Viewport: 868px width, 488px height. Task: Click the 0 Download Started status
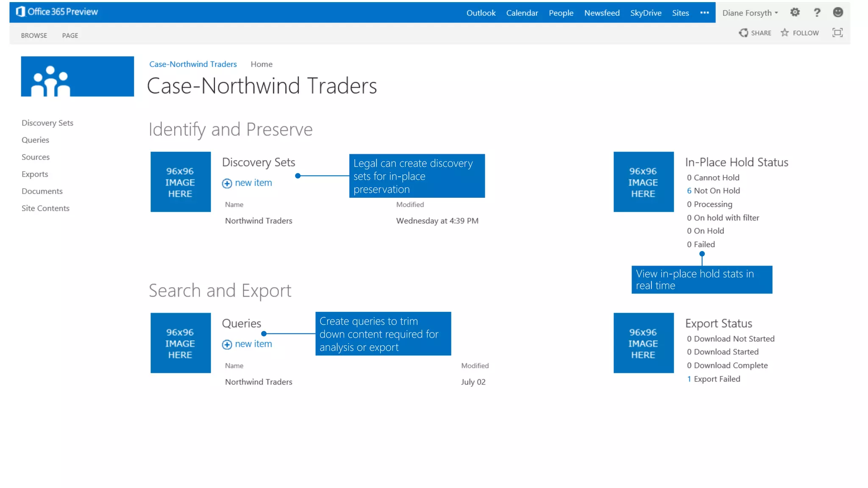[x=723, y=352]
